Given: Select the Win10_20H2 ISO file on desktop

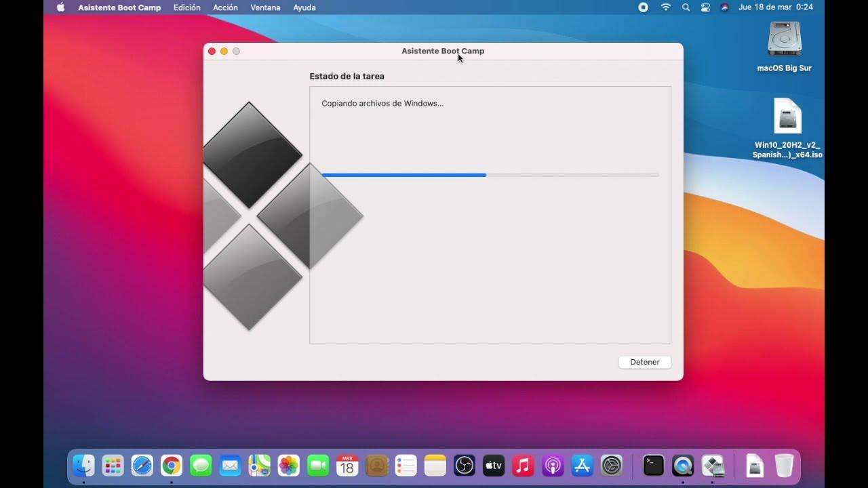Looking at the screenshot, I should pyautogui.click(x=787, y=129).
